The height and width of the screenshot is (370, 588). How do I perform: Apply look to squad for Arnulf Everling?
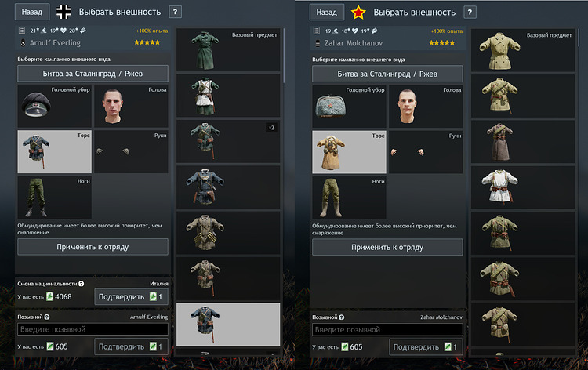click(93, 247)
